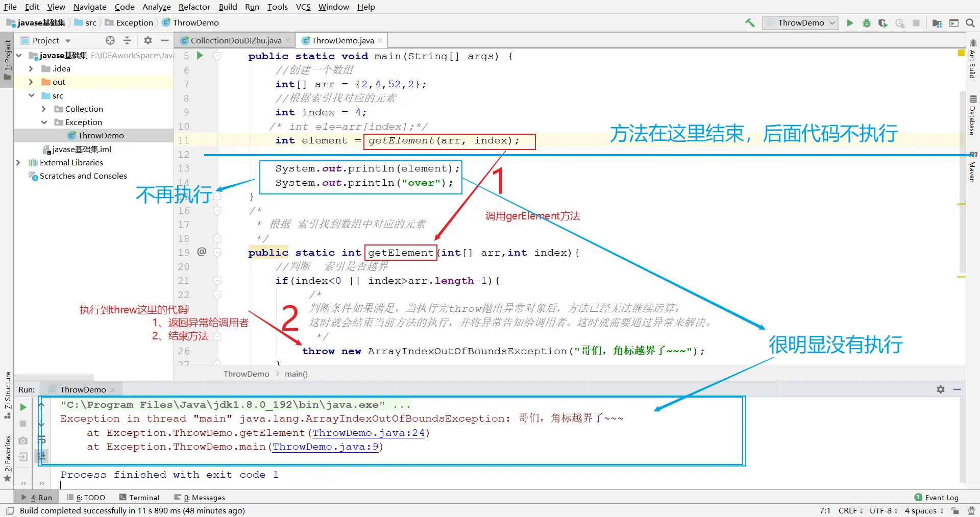Close the CollectionDouDIZhu.java tab
The image size is (980, 517).
point(288,40)
